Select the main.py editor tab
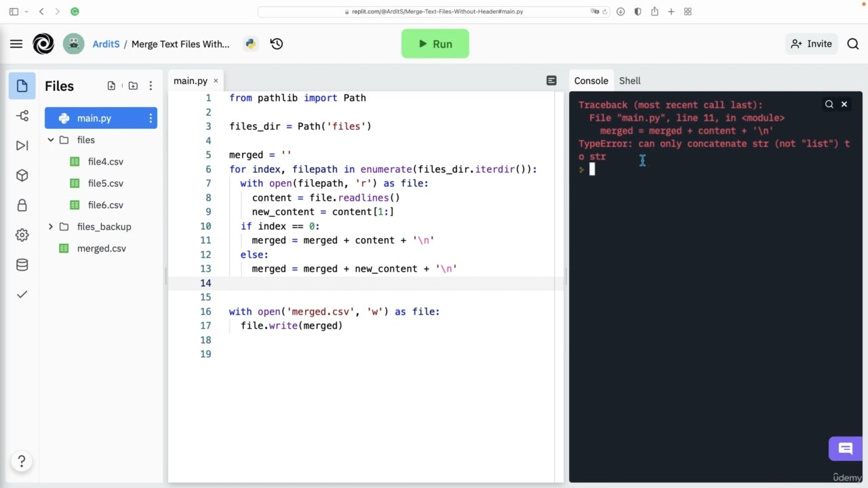 [x=191, y=81]
